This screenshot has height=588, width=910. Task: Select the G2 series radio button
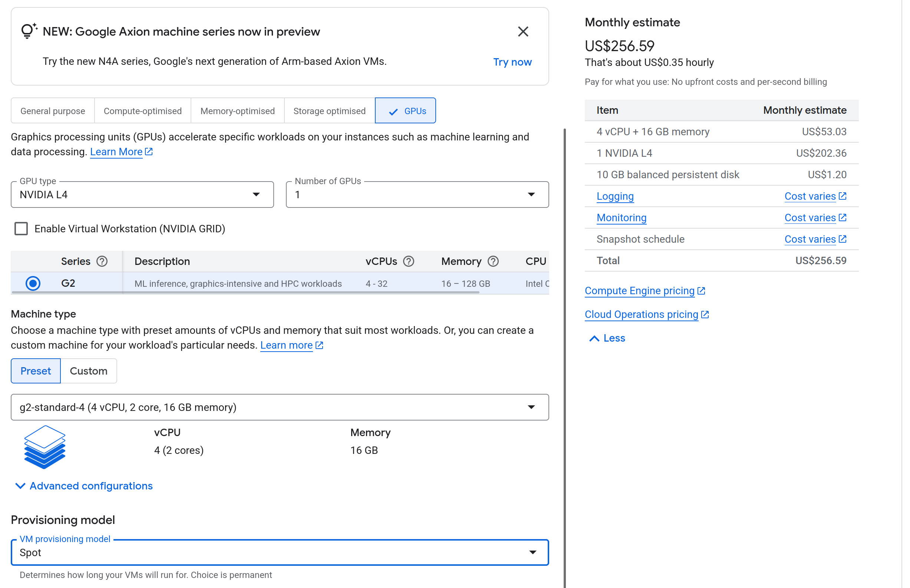point(33,283)
